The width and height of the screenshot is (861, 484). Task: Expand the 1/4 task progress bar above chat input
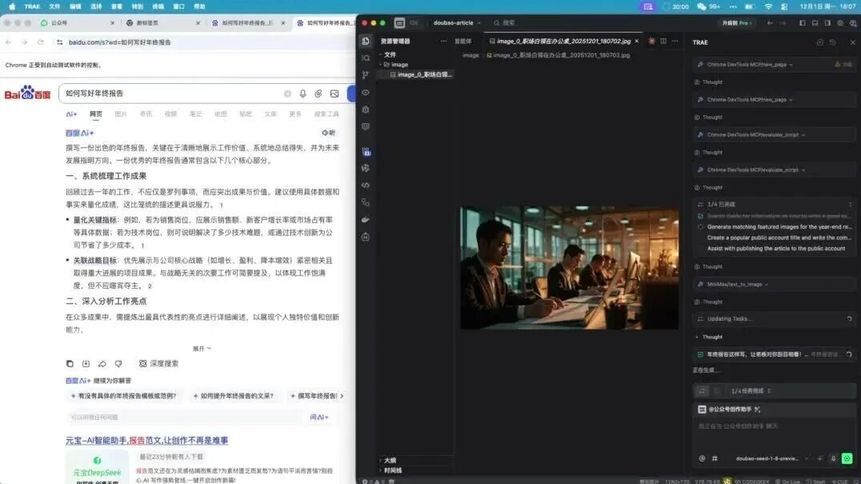773,391
